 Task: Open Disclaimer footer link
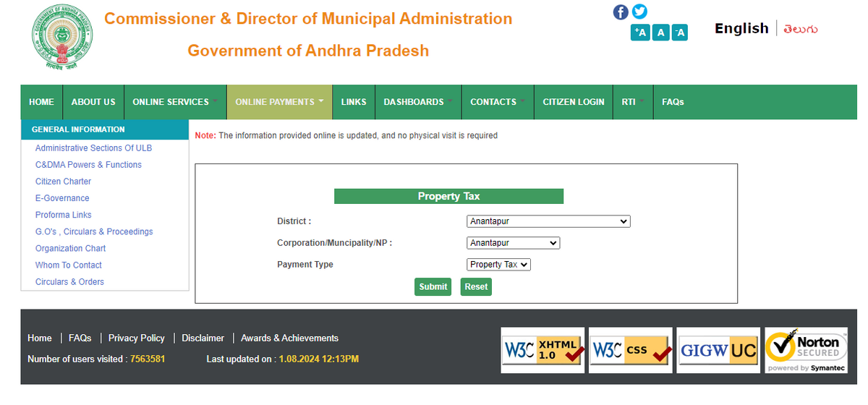203,338
